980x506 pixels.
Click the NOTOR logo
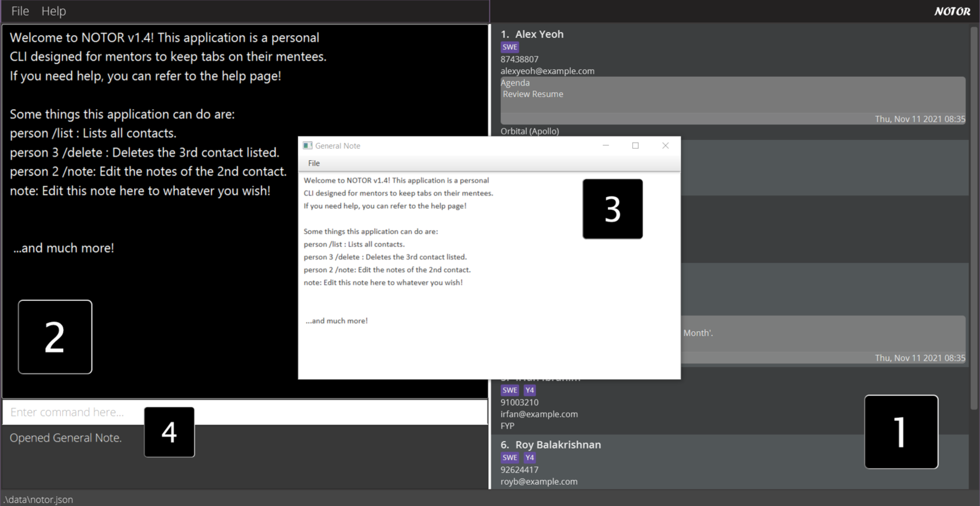point(952,11)
